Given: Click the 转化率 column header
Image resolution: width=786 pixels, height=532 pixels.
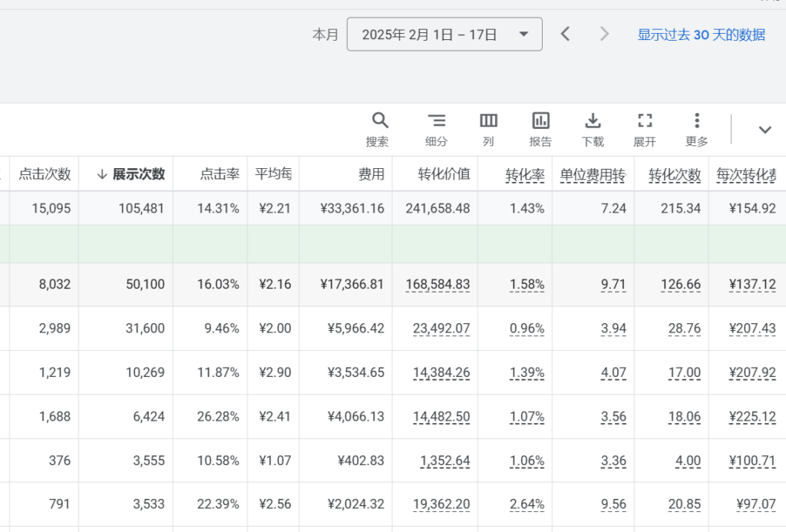Looking at the screenshot, I should point(524,174).
